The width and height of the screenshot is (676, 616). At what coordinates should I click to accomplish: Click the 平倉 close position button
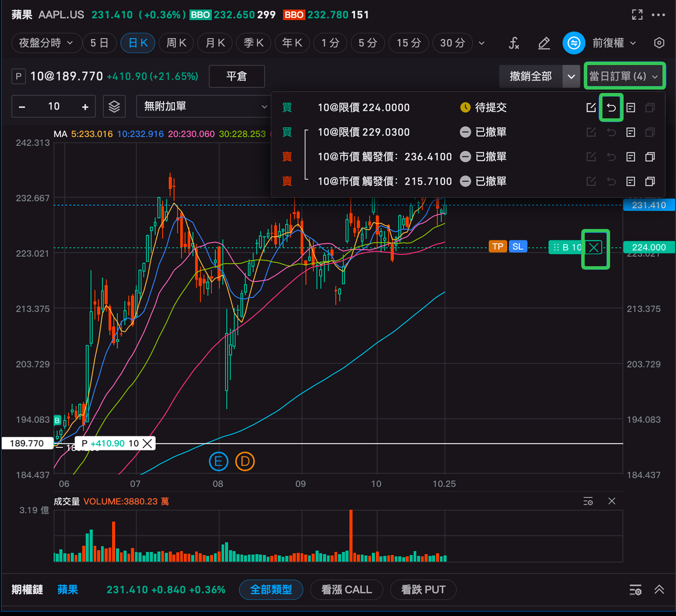pos(237,76)
